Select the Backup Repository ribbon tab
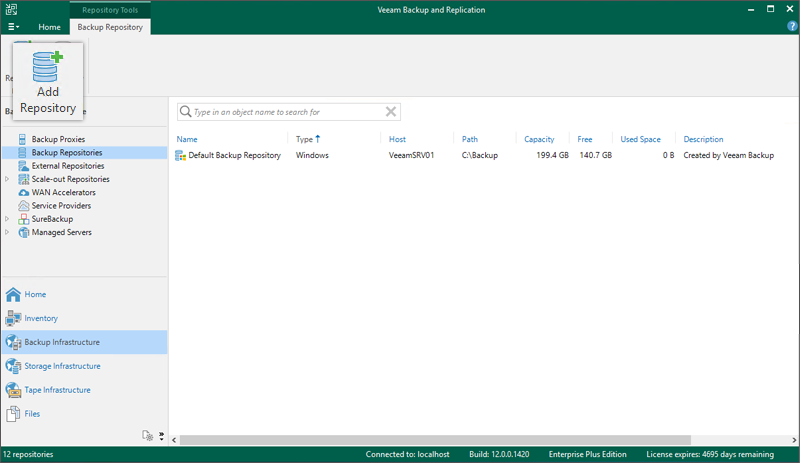This screenshot has height=463, width=800. tap(110, 27)
